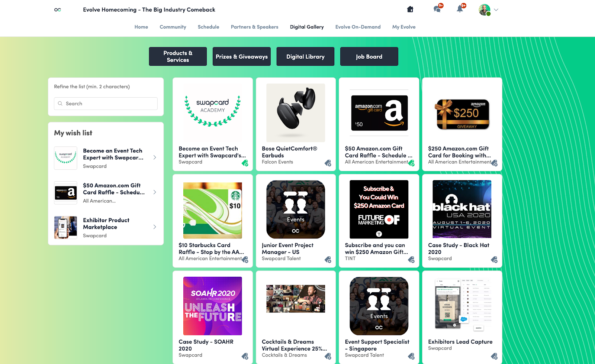Viewport: 595px width, 364px height.
Task: Open the Exhibitors Lead Capture image
Action: click(x=462, y=306)
